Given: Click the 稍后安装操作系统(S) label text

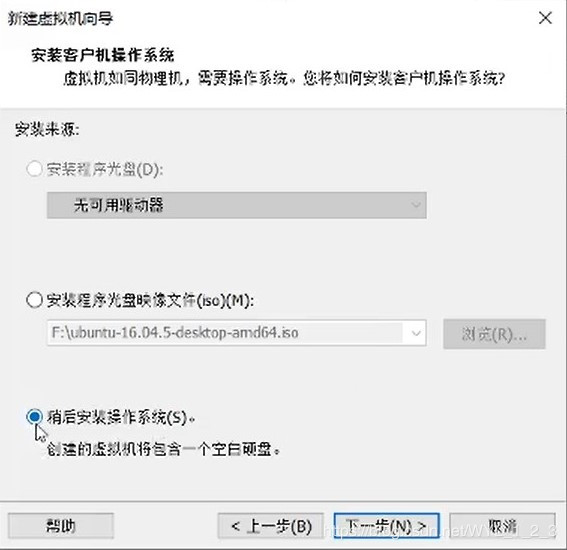Looking at the screenshot, I should point(121,417).
